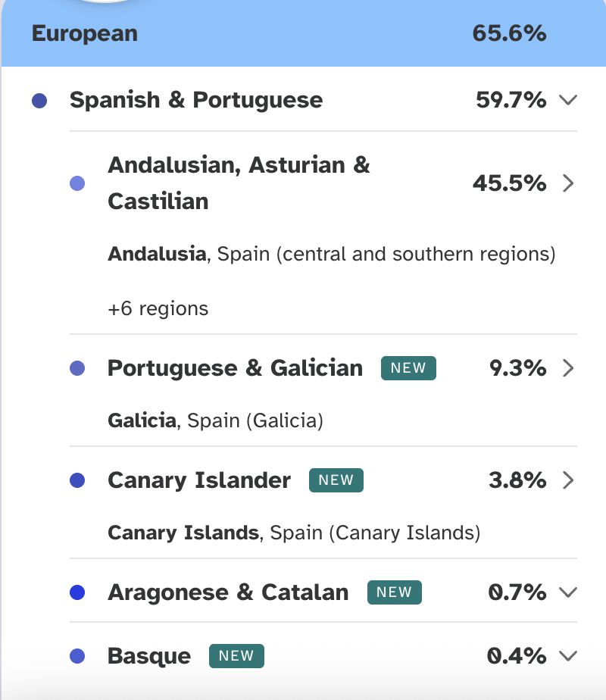Screen dimensions: 606x700
Task: Open Canary Islander details arrow
Action: (568, 480)
